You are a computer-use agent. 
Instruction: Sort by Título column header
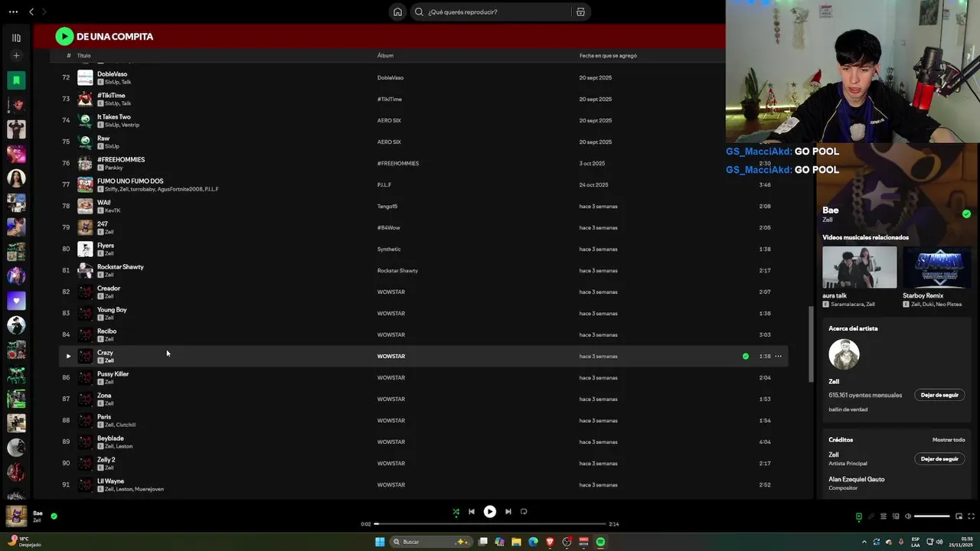coord(84,55)
